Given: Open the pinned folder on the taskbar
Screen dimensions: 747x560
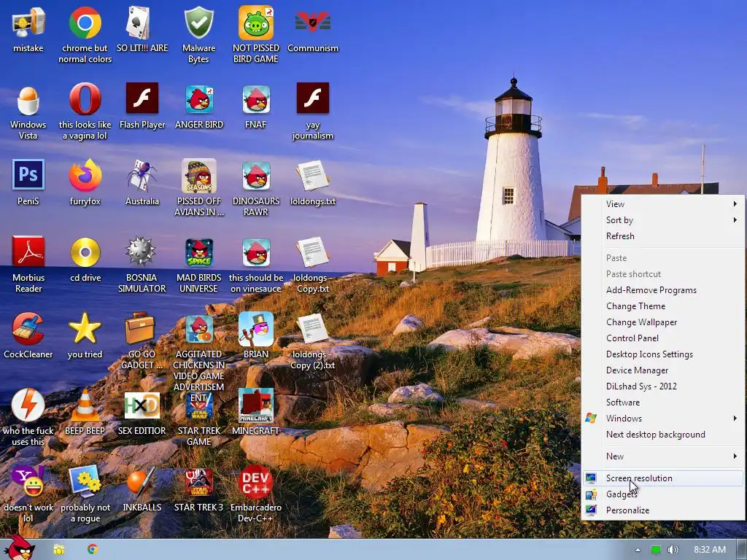Looking at the screenshot, I should click(59, 550).
